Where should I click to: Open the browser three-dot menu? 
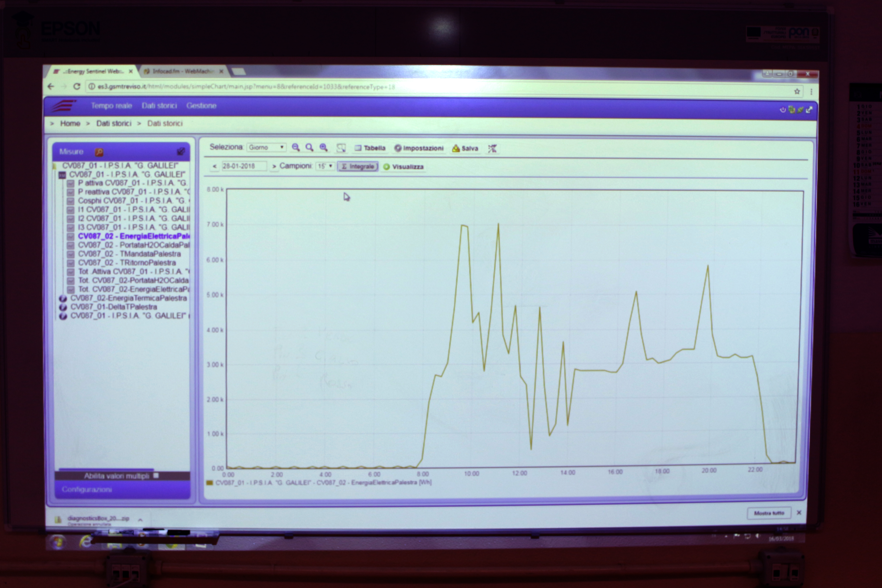click(x=811, y=91)
